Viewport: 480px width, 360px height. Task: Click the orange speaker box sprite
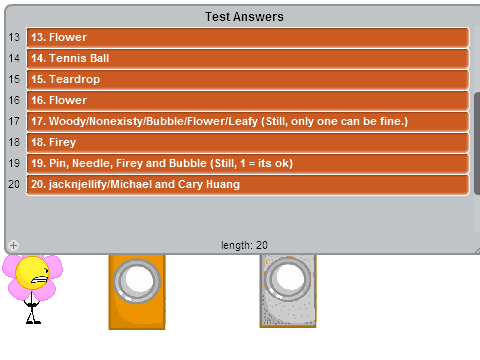click(x=137, y=292)
